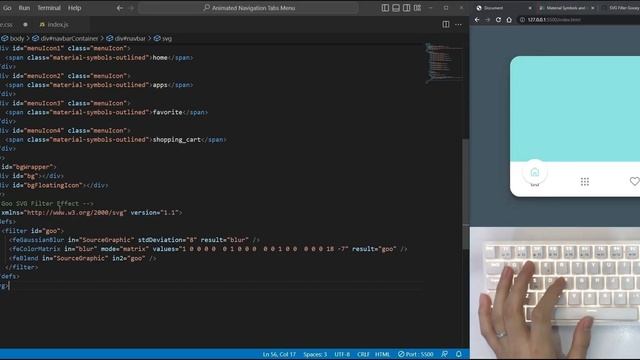Click browser back arrow
Viewport: 640px width, 360px height.
click(477, 20)
